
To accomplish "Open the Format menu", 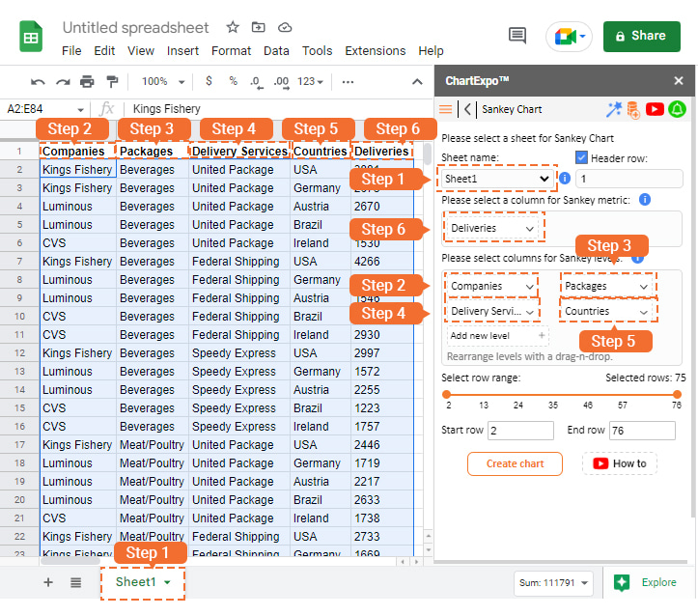I will coord(231,51).
